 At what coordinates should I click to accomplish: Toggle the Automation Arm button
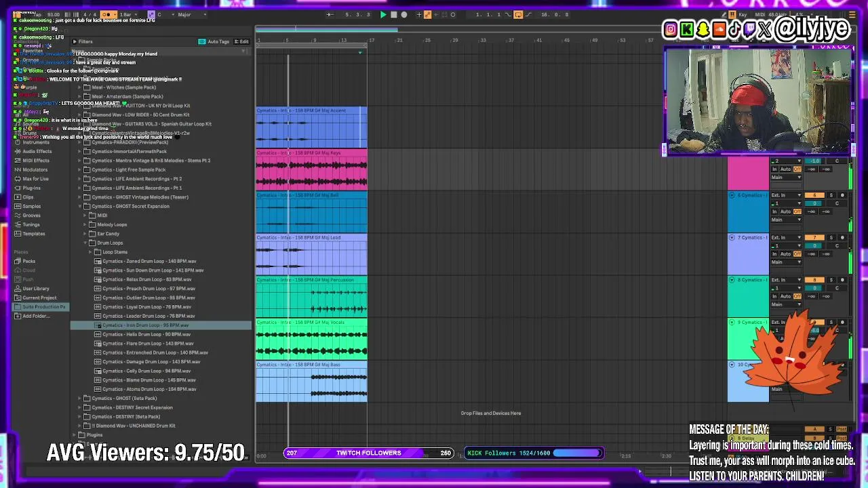pos(427,14)
